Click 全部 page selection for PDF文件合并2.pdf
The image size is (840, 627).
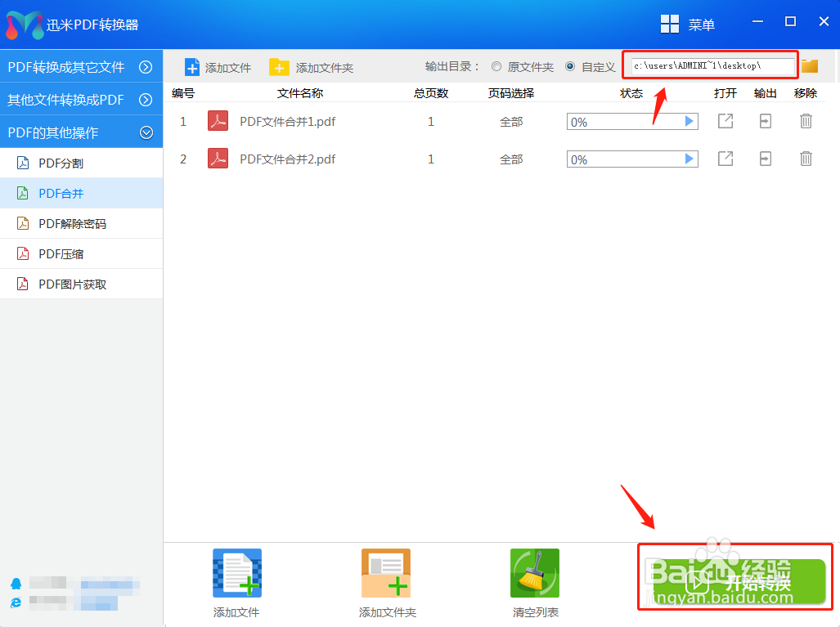click(x=511, y=159)
